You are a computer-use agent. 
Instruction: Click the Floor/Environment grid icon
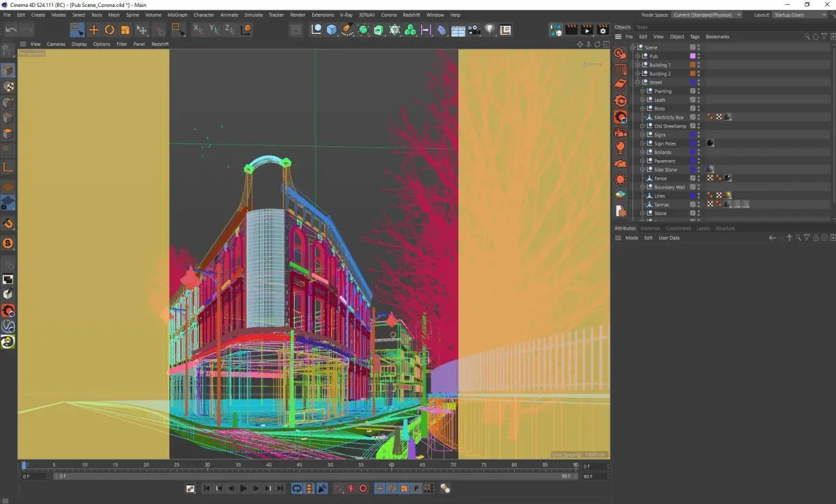click(x=458, y=30)
